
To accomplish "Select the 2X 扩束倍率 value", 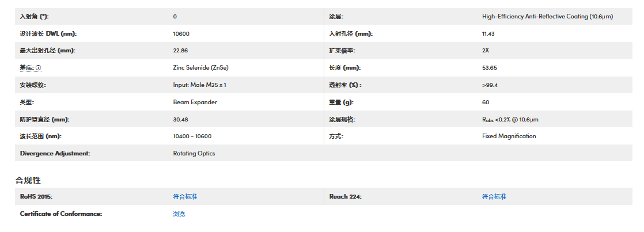I will pos(486,51).
